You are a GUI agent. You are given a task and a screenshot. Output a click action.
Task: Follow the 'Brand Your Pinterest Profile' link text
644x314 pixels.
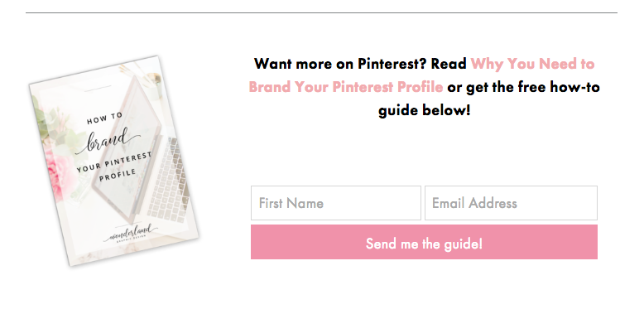pos(346,87)
